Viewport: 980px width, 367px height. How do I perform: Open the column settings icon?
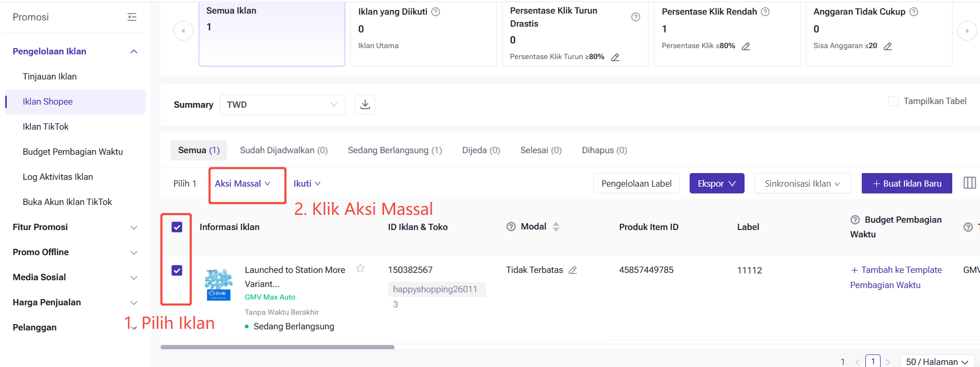(970, 183)
